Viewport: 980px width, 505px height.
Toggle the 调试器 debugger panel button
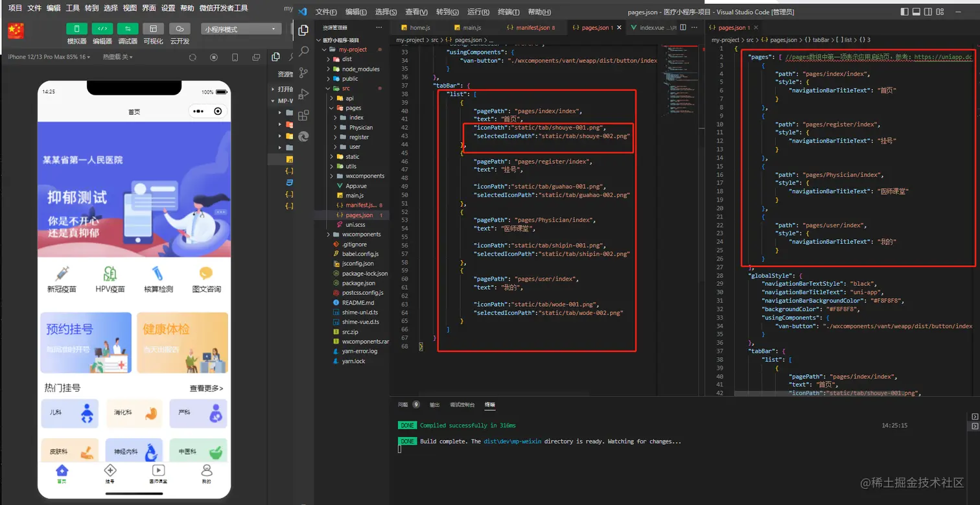coord(128,29)
